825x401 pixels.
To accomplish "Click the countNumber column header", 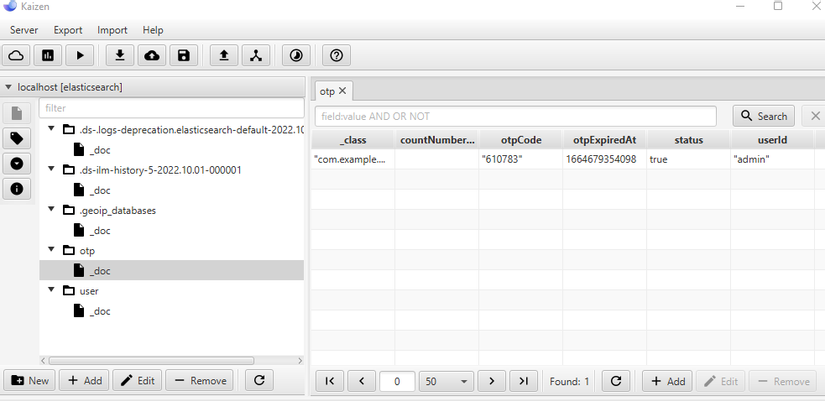I will pyautogui.click(x=437, y=140).
